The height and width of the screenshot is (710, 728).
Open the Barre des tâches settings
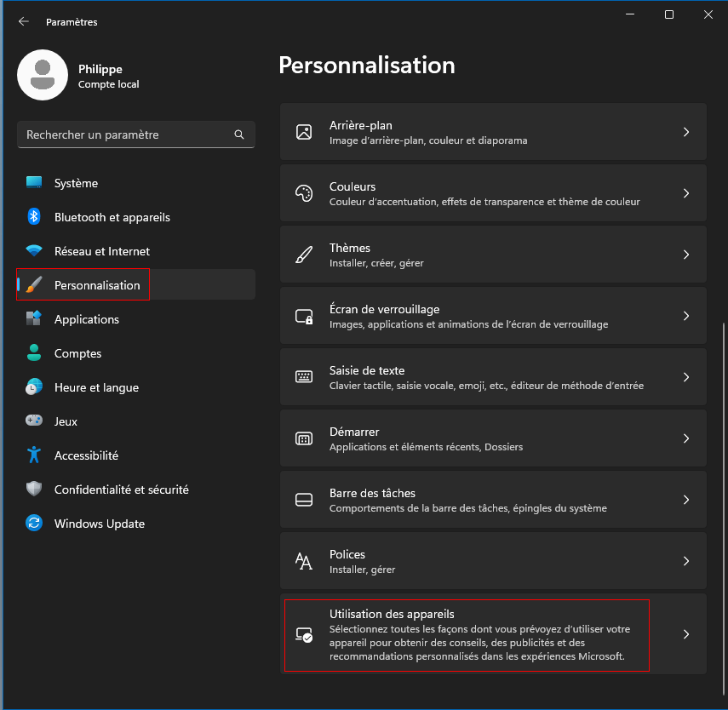[x=493, y=500]
